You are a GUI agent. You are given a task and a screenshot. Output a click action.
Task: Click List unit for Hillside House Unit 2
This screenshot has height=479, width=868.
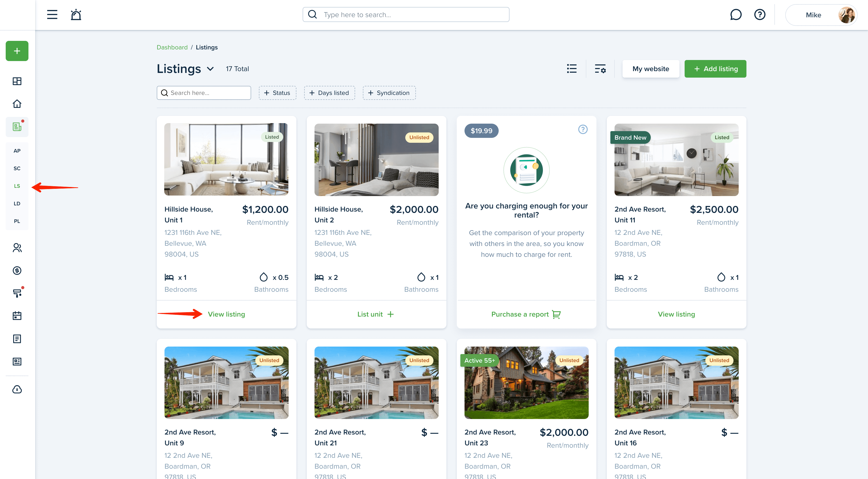(x=375, y=314)
